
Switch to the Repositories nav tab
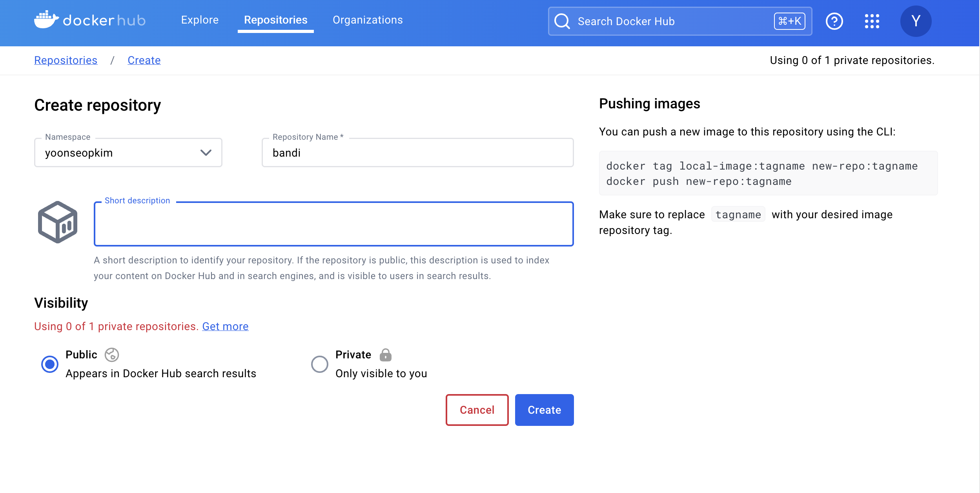pyautogui.click(x=275, y=20)
